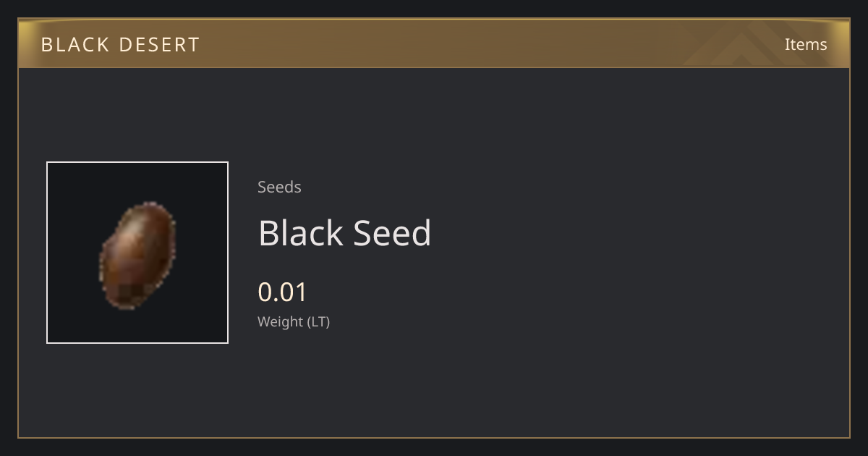Click the empty card area below Weight label
The image size is (868, 456).
pyautogui.click(x=434, y=384)
